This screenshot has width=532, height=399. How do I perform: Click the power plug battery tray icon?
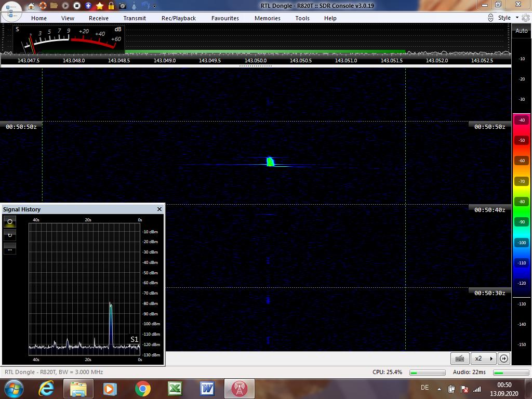451,389
